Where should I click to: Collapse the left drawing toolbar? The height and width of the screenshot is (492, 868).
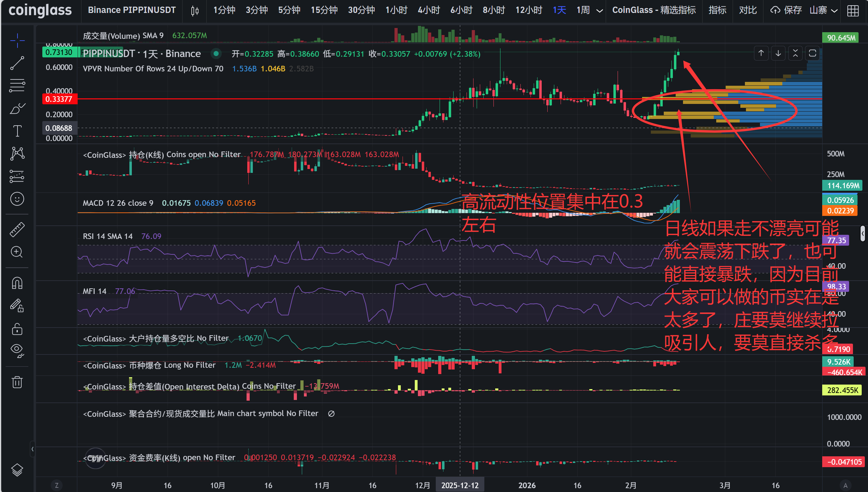[x=32, y=449]
